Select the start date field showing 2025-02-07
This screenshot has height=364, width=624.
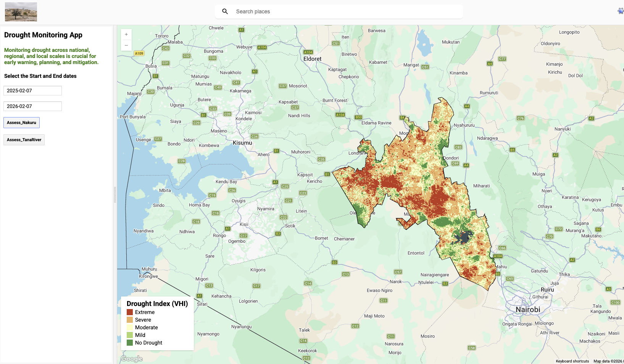[32, 90]
